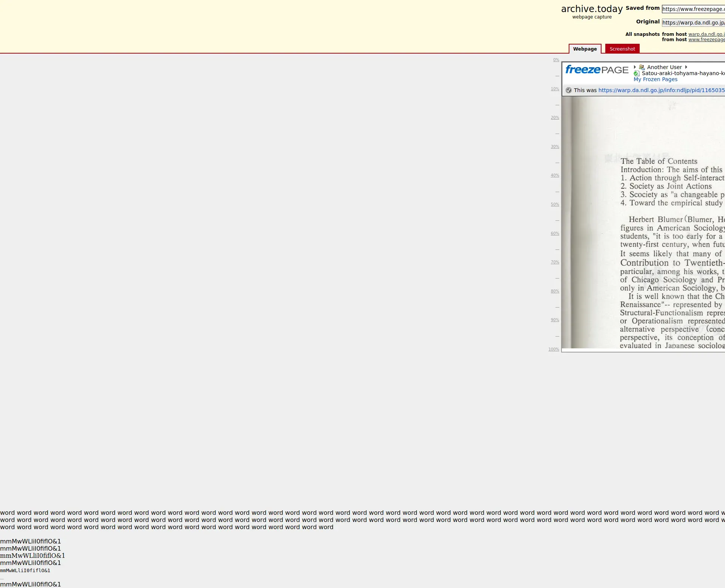
Task: Jump to 100% scroll marker
Action: [x=554, y=349]
